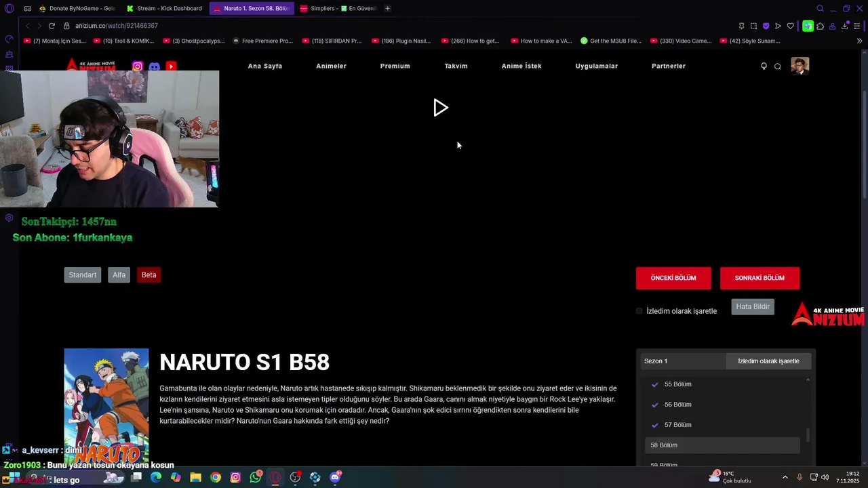Expand hidden bookmarks chevron
The image size is (868, 488).
coord(859,41)
